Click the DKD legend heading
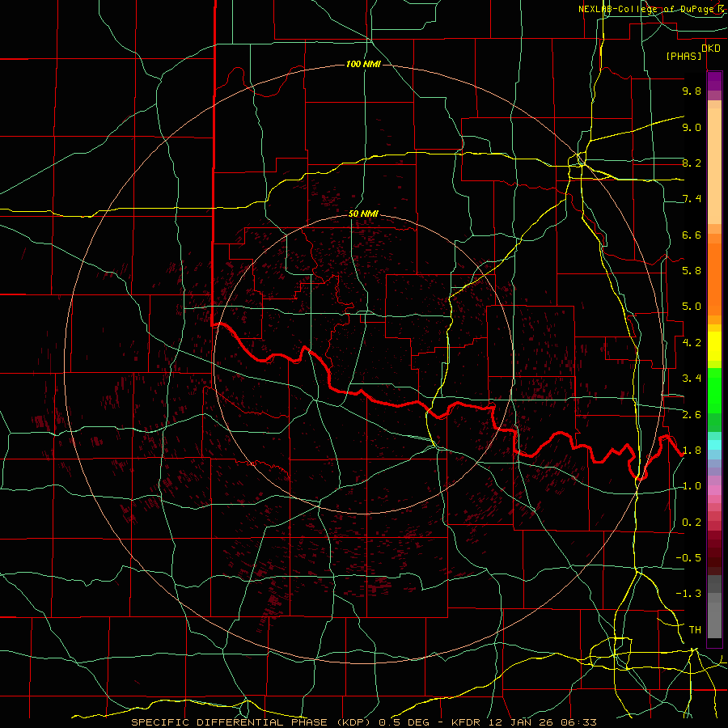This screenshot has height=728, width=728. [711, 49]
